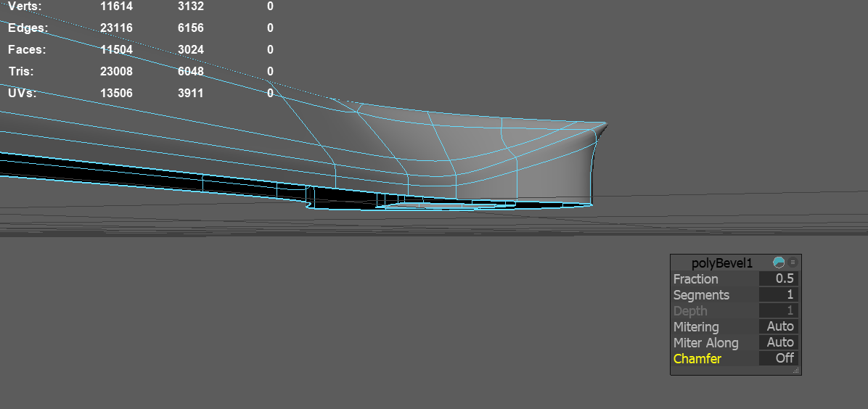The image size is (868, 409).
Task: Click the Tris: heads-up display label
Action: 21,71
